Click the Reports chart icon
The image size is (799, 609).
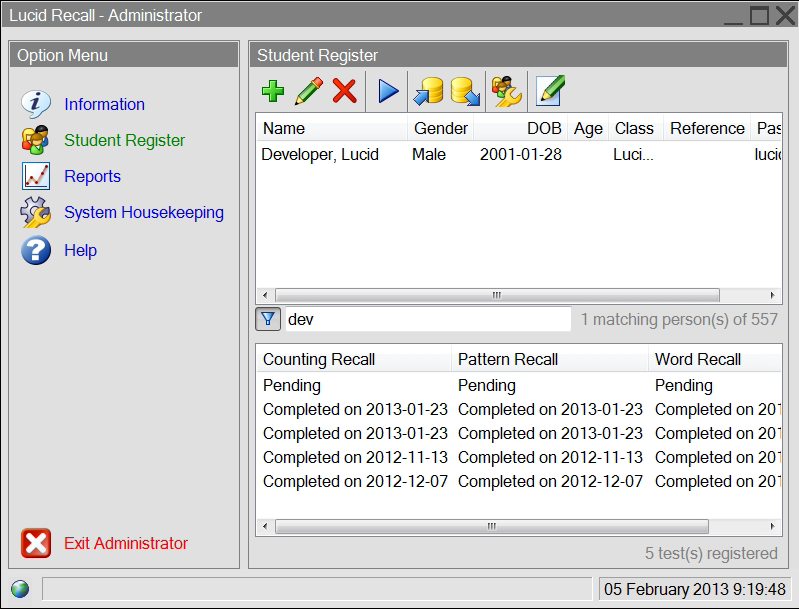36,176
